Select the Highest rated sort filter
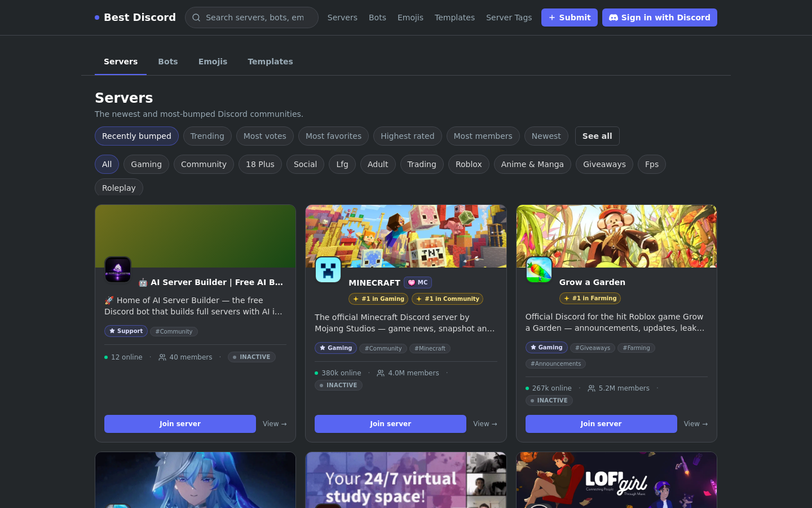812x508 pixels. [x=407, y=136]
